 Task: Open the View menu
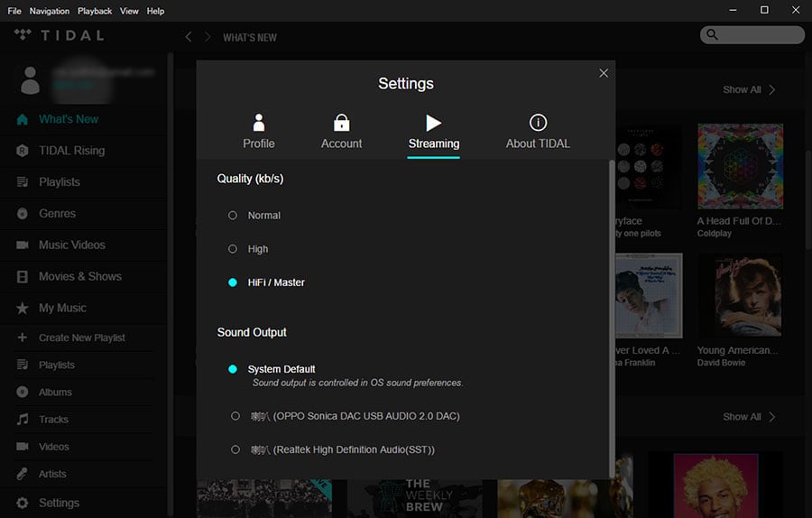pyautogui.click(x=129, y=11)
